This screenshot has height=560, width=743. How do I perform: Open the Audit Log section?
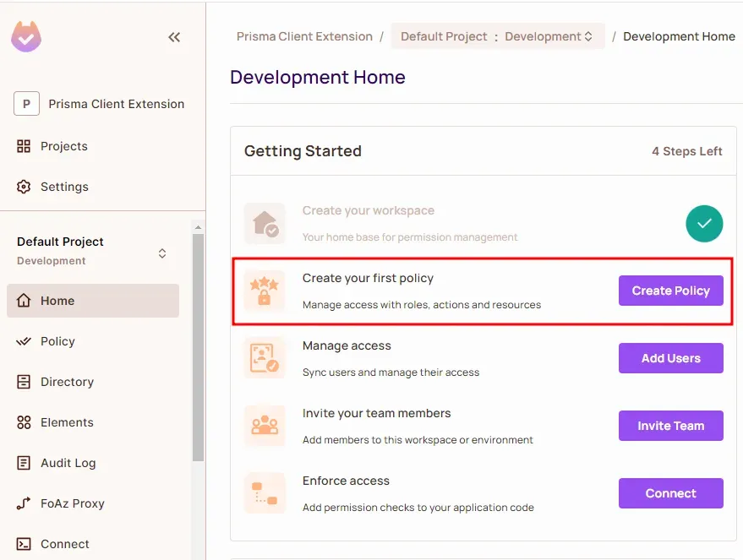pos(68,463)
